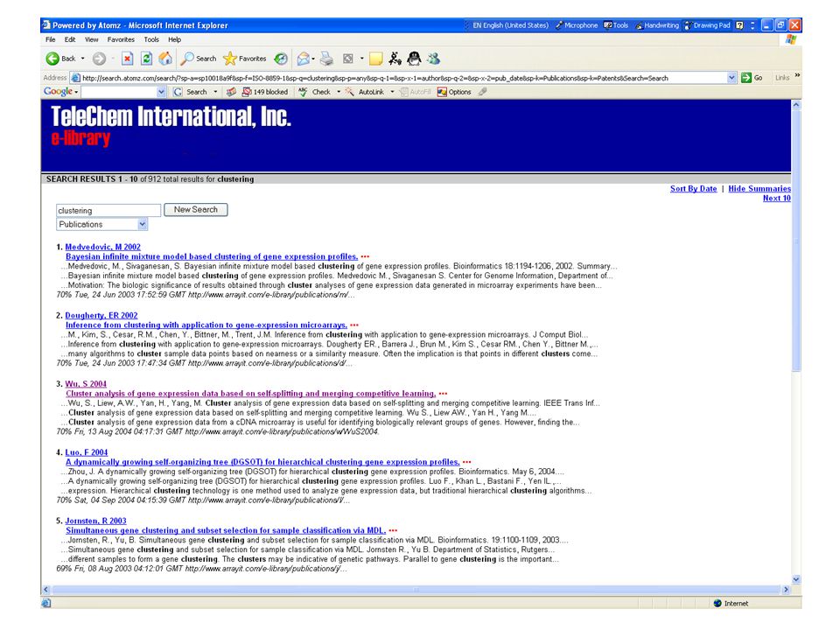
Task: Click the Google toolbar news icon
Action: click(231, 92)
